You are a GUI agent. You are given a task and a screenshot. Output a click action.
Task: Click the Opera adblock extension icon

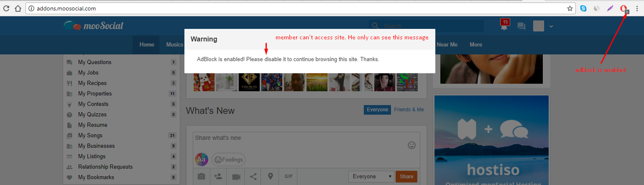click(624, 8)
